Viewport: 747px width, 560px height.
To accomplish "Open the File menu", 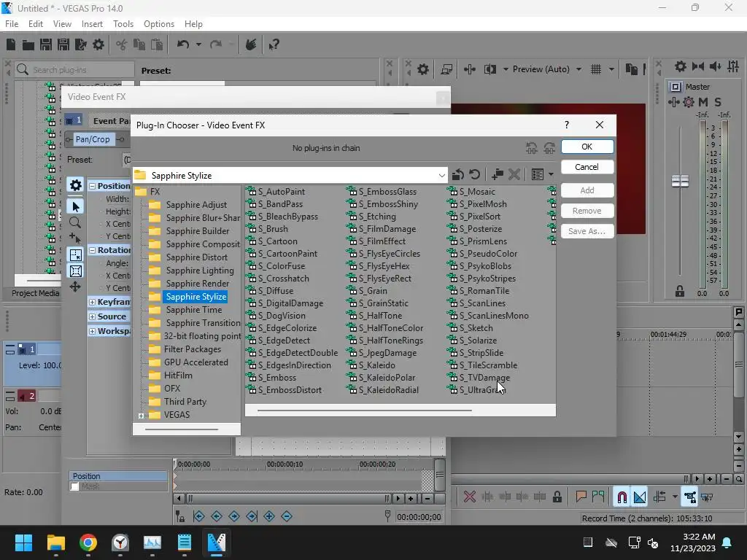I will click(x=12, y=24).
